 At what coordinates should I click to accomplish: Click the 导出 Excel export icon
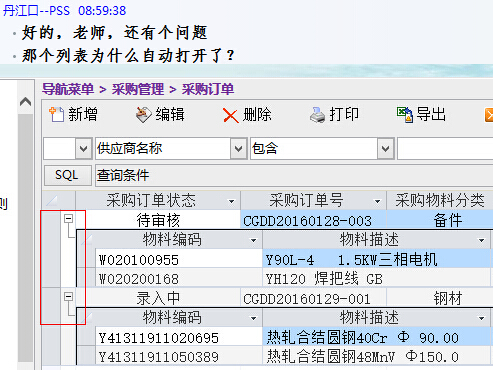(405, 115)
